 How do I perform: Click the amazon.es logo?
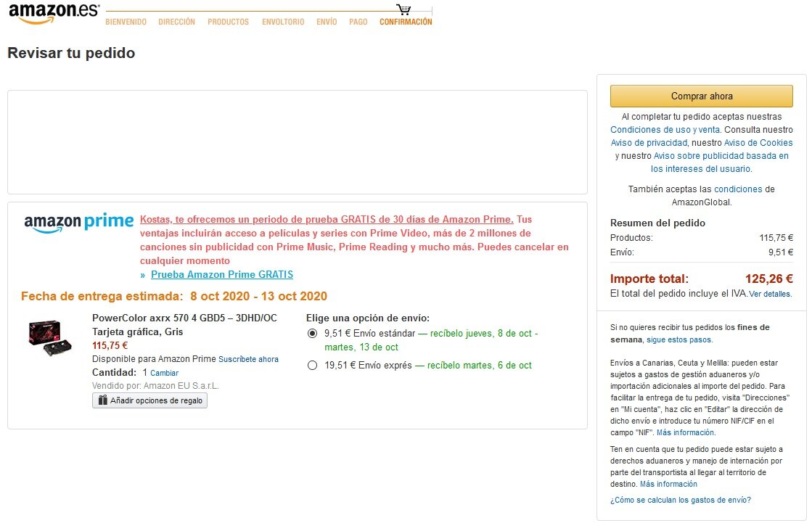pyautogui.click(x=54, y=14)
